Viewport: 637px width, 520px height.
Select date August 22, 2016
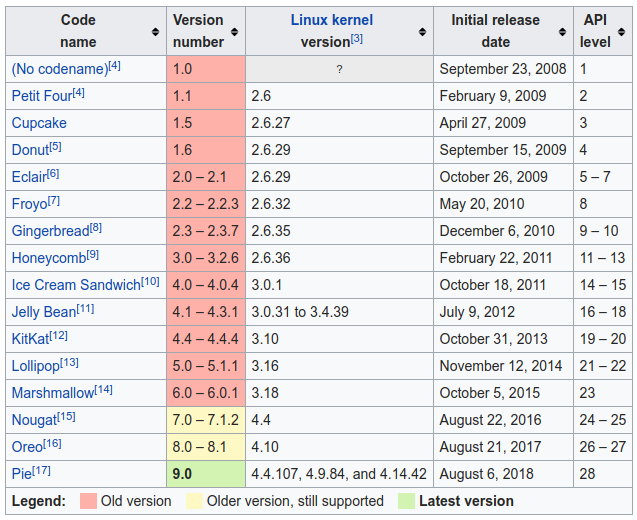(x=490, y=420)
